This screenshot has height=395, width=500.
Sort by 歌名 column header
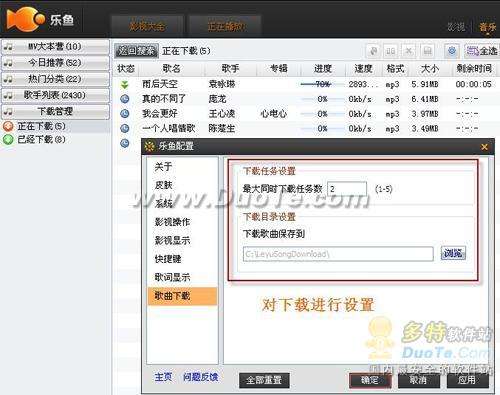171,69
